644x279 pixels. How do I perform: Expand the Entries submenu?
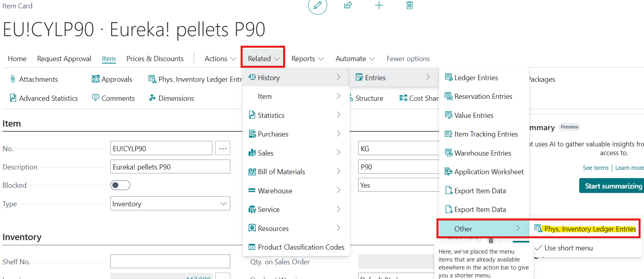[x=394, y=77]
